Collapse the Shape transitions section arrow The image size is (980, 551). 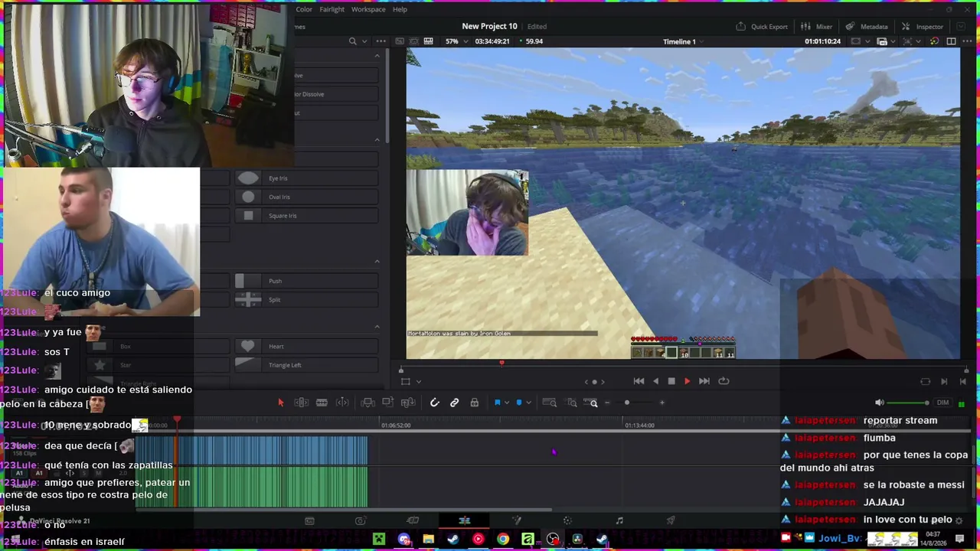(x=377, y=327)
